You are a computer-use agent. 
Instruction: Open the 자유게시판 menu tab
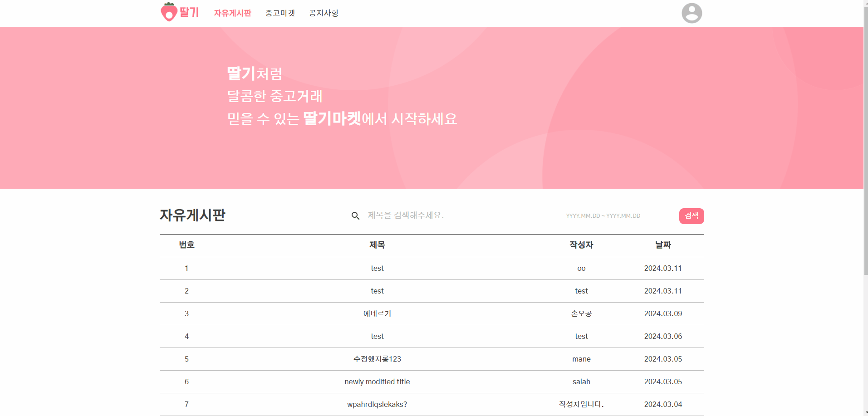click(x=232, y=13)
